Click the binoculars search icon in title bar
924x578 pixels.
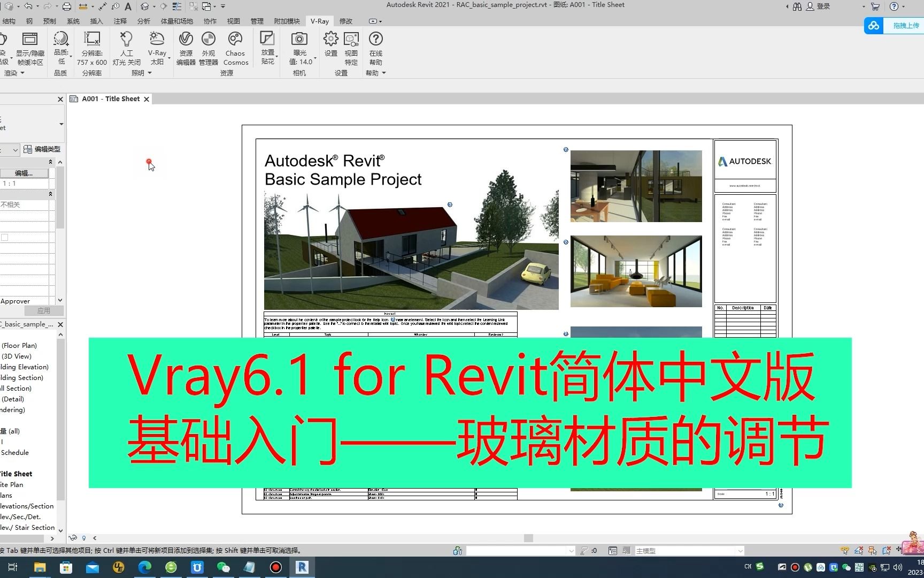coord(797,6)
